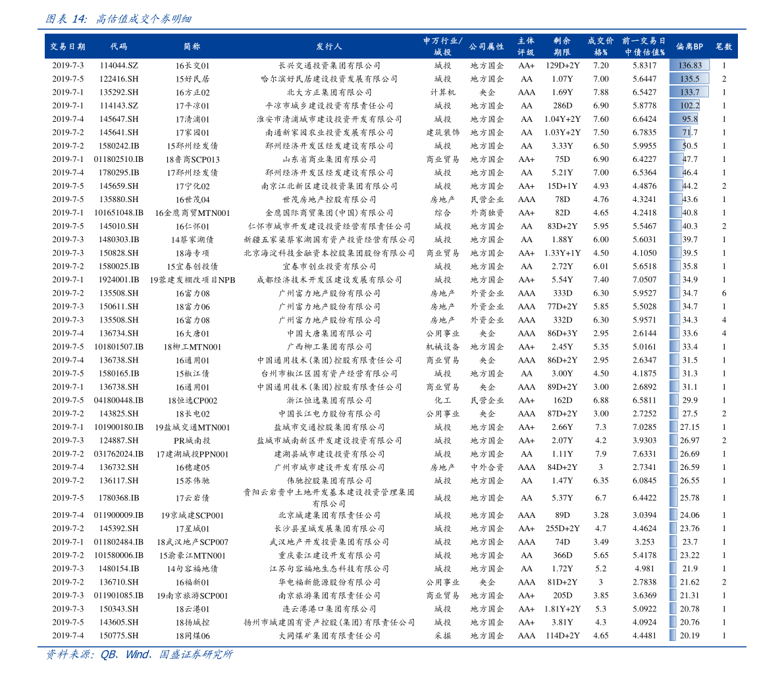The width and height of the screenshot is (784, 674).
Task: Click the '偏离BP' column header
Action: (x=689, y=47)
